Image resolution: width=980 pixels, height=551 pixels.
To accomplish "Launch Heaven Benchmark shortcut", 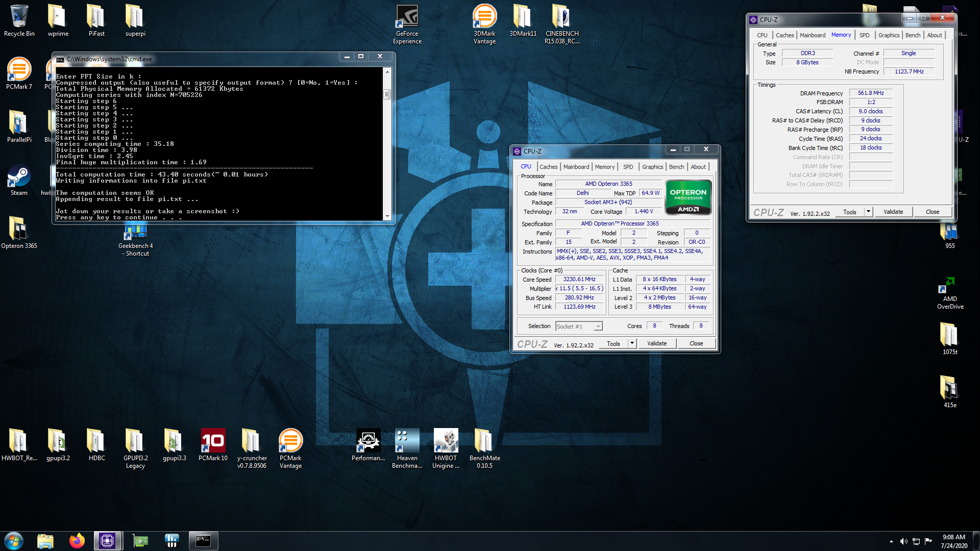I will click(x=407, y=448).
